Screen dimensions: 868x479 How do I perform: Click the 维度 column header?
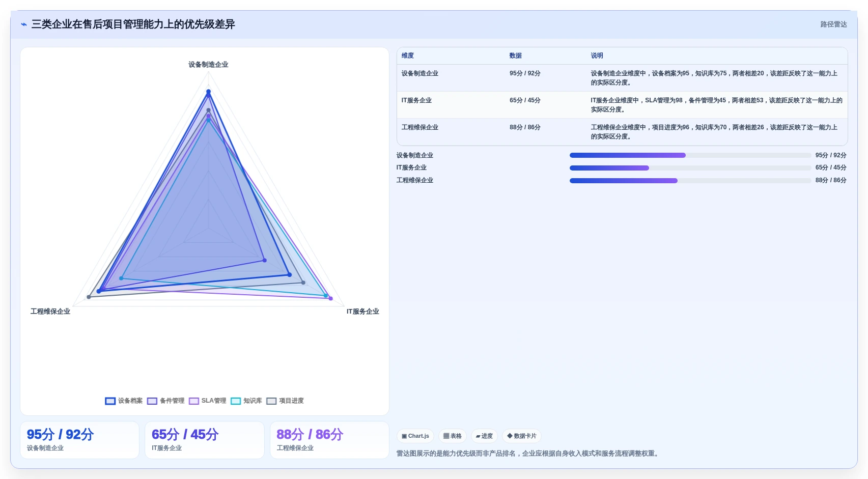[x=408, y=55]
